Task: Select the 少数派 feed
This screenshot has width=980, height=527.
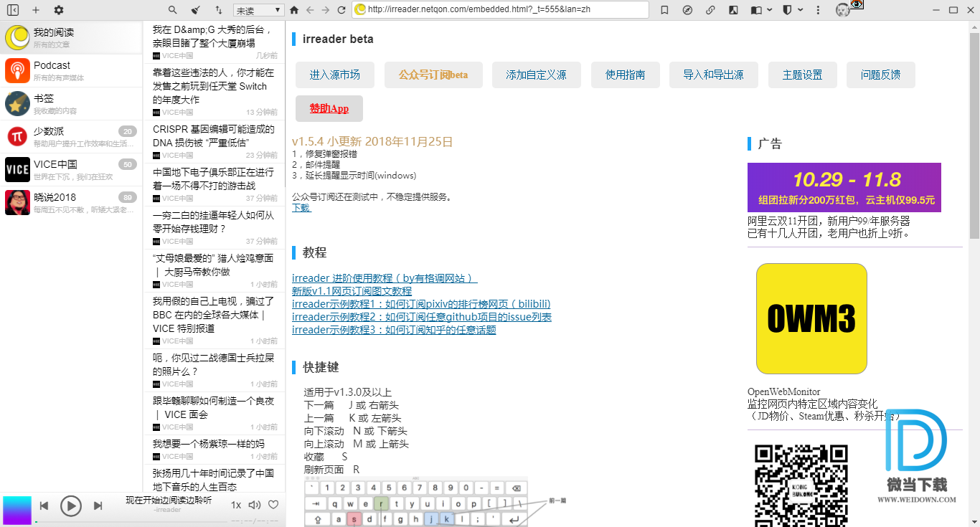Action: (x=72, y=136)
